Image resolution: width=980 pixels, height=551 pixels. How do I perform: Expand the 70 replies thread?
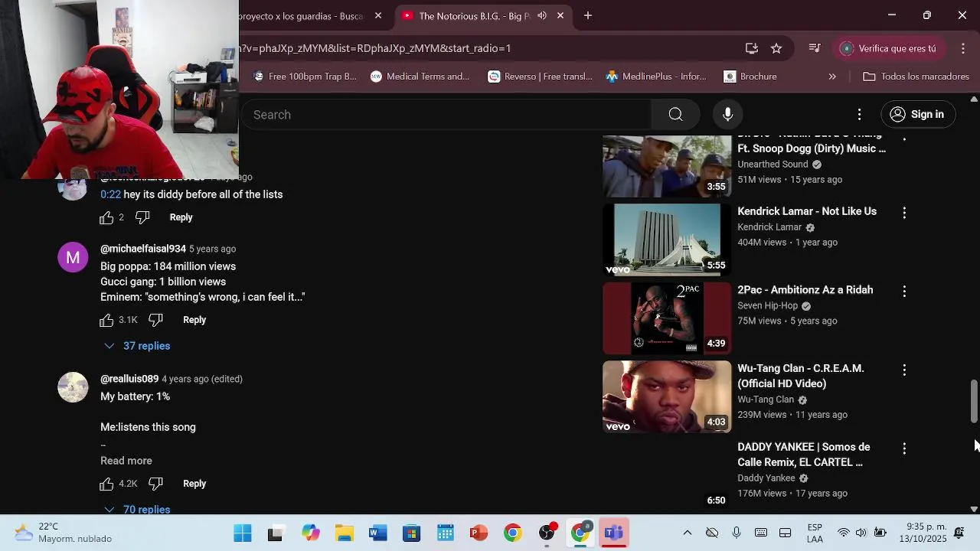(x=138, y=509)
